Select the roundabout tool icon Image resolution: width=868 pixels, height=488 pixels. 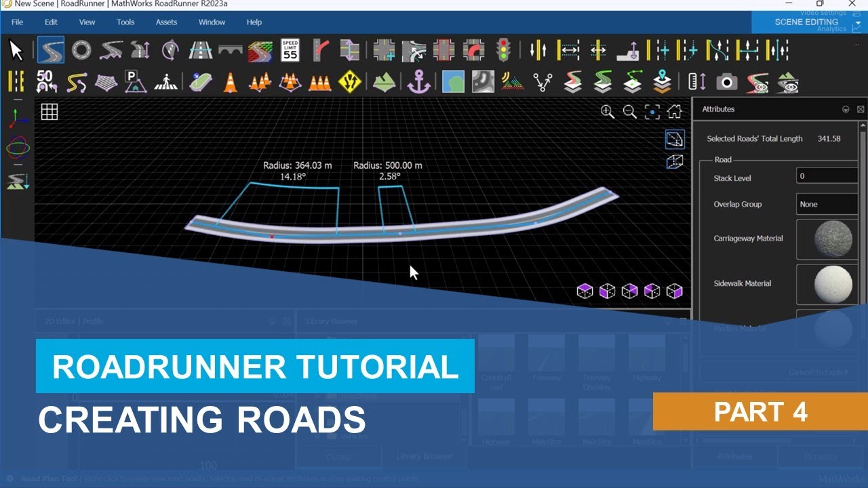(81, 50)
